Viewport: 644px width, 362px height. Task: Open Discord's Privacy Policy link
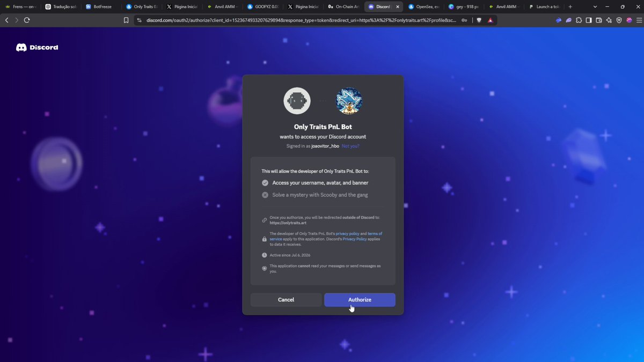coord(355,239)
